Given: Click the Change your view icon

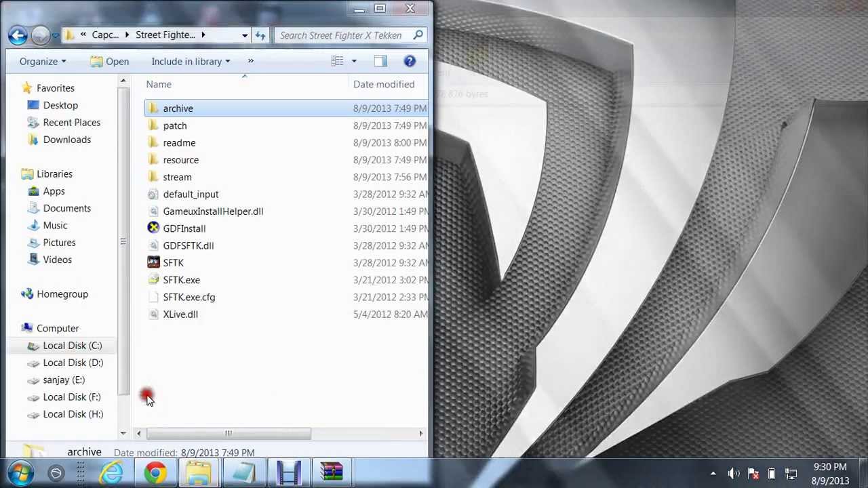Looking at the screenshot, I should pos(337,62).
